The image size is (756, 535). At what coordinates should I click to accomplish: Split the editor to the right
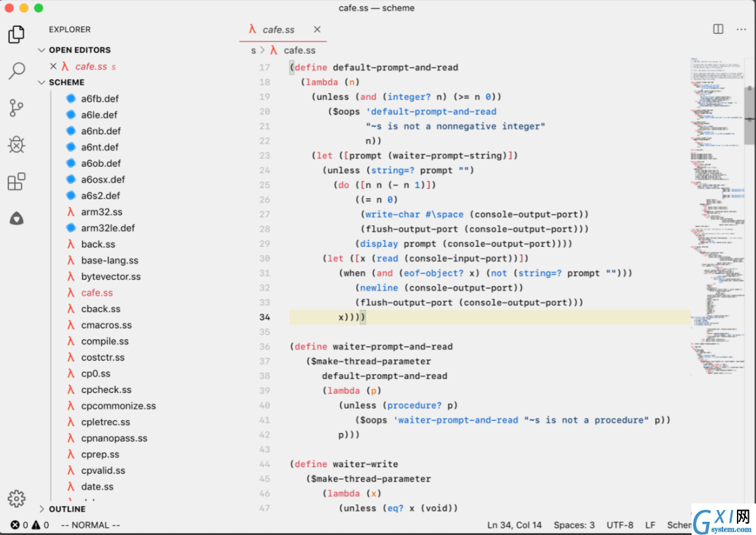point(718,30)
